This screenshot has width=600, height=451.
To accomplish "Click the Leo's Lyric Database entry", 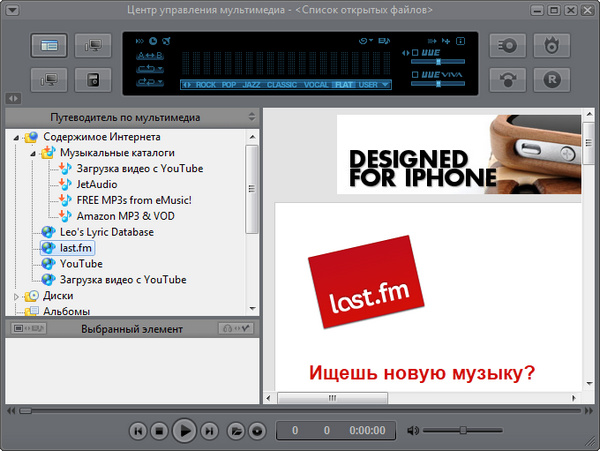I will pyautogui.click(x=106, y=232).
